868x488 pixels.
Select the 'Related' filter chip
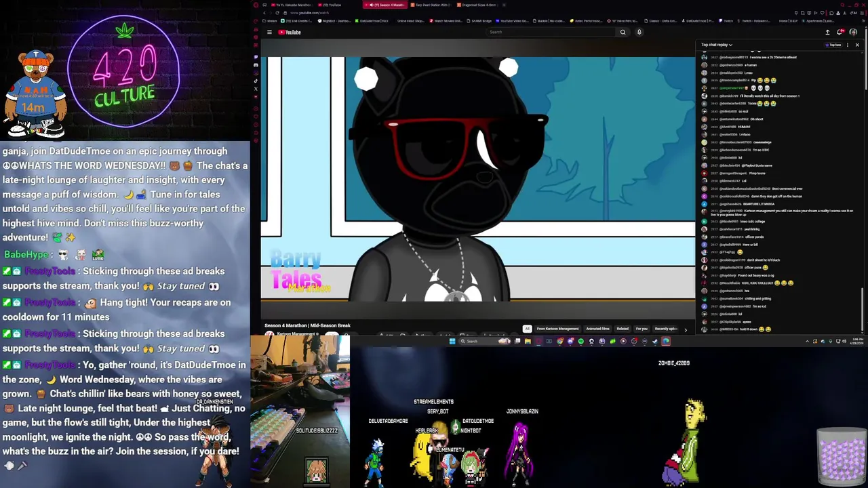point(623,329)
